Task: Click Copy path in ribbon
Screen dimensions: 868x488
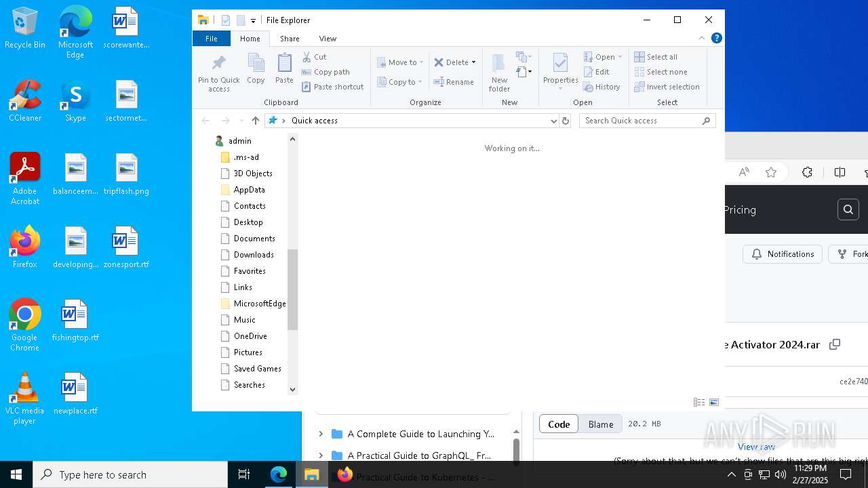Action: (325, 72)
